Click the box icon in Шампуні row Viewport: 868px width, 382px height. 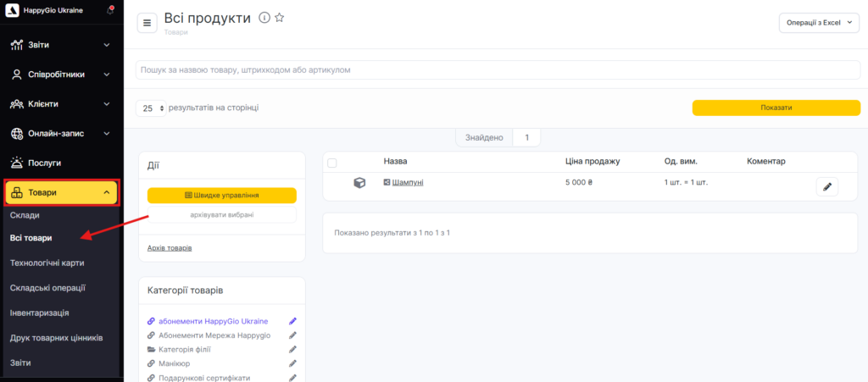pos(359,182)
